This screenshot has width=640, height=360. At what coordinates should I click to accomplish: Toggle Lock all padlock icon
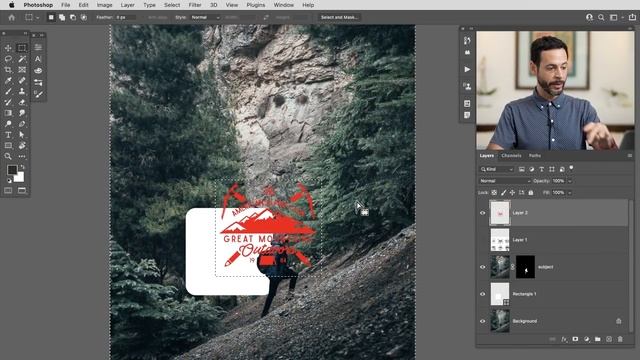(531, 193)
